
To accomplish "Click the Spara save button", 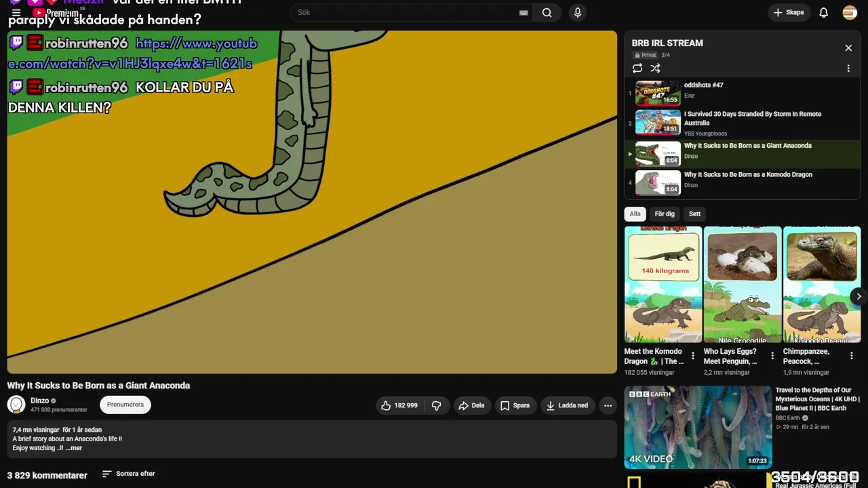I will coord(515,405).
